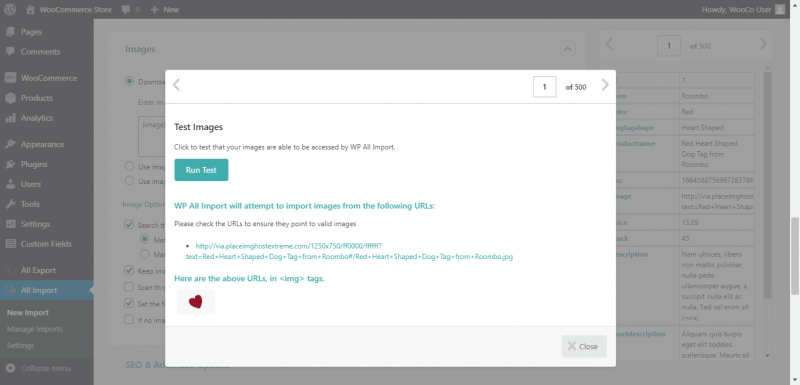Image resolution: width=800 pixels, height=385 pixels.
Task: Click the Run Test button
Action: 201,170
